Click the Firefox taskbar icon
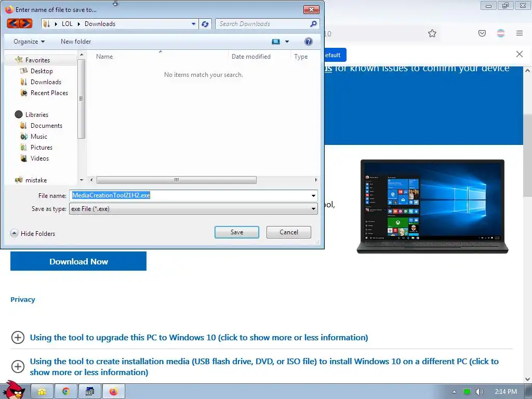532x399 pixels. tap(114, 392)
